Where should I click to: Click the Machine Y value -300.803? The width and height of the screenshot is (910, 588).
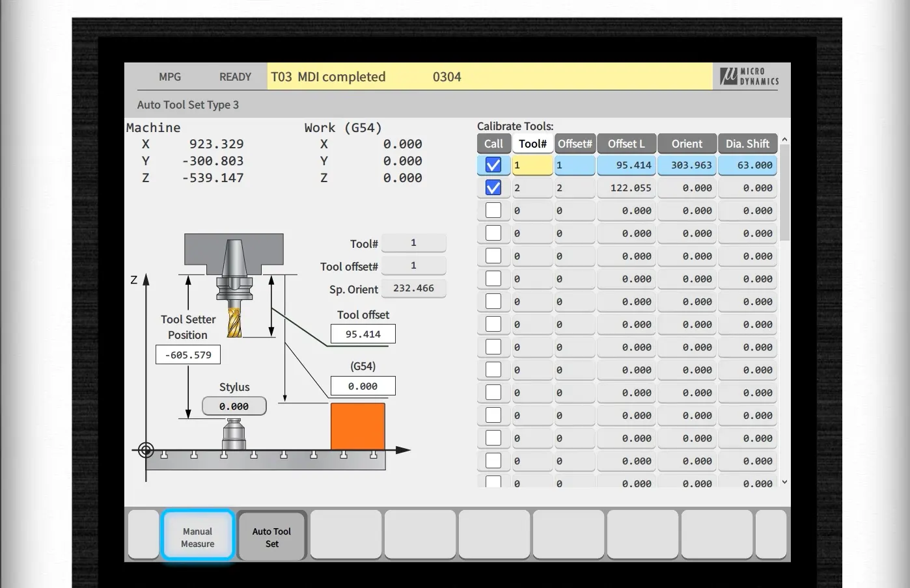pyautogui.click(x=213, y=161)
